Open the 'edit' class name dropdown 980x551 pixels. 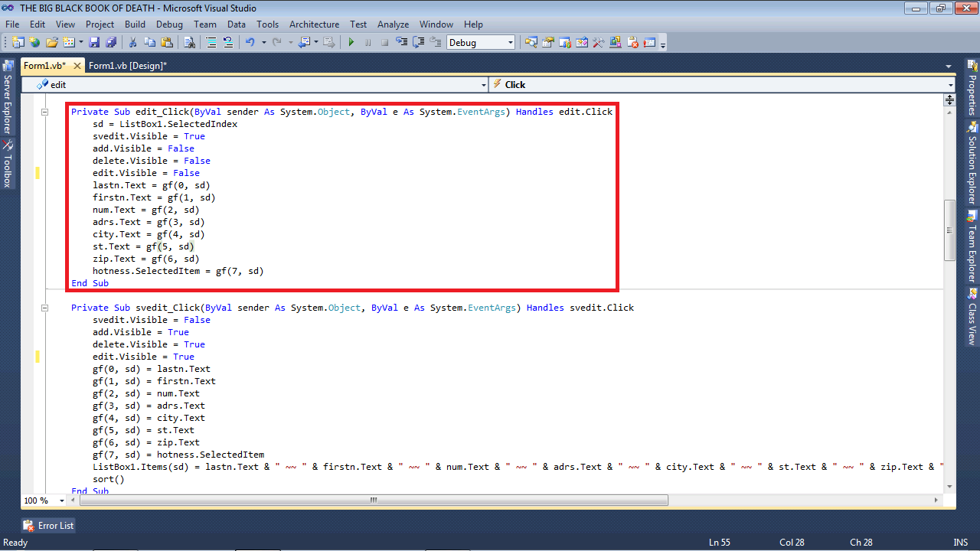pyautogui.click(x=484, y=84)
